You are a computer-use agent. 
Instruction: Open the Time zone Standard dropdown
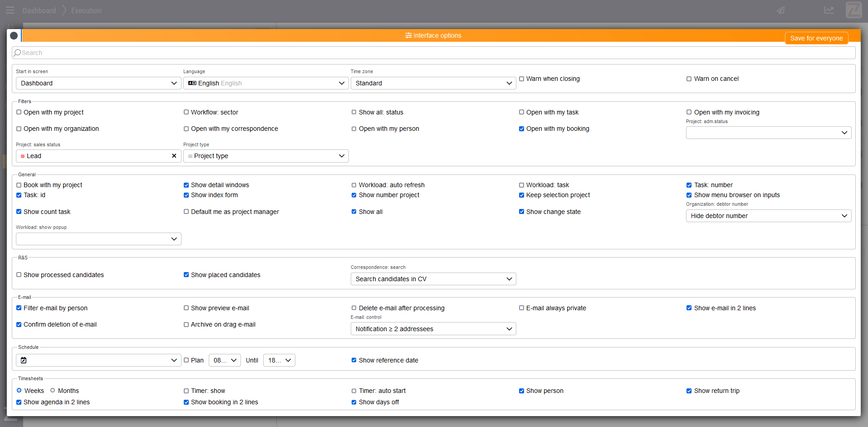click(x=433, y=83)
